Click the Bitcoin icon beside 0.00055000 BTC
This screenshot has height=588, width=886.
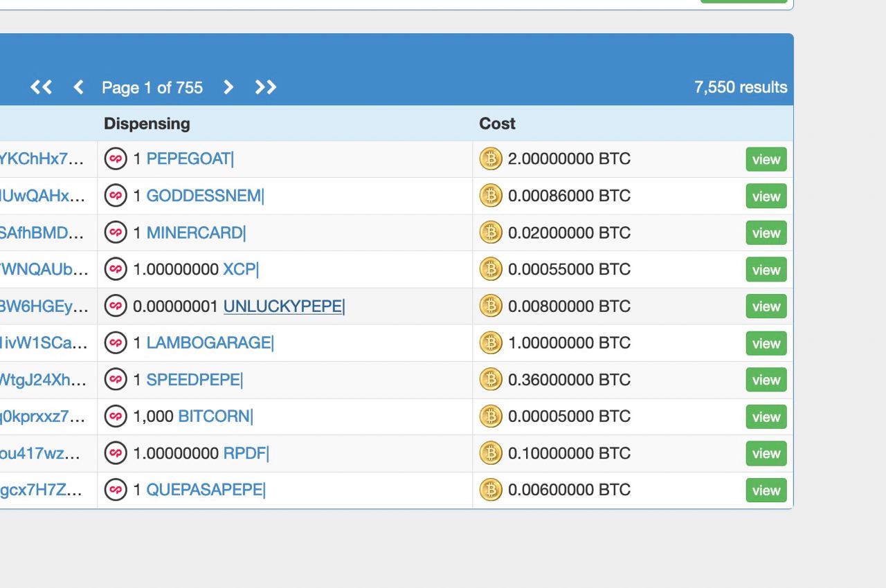tap(491, 269)
